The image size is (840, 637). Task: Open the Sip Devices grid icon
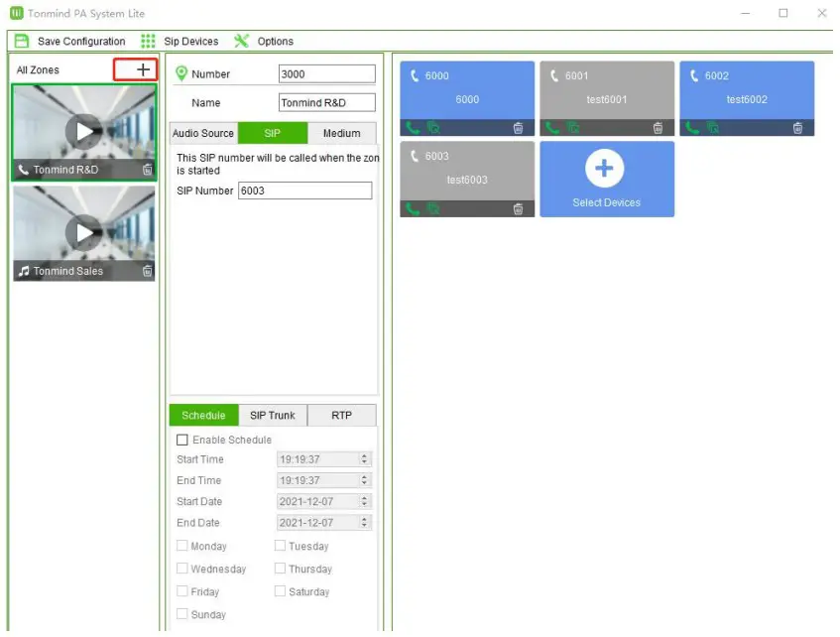148,42
